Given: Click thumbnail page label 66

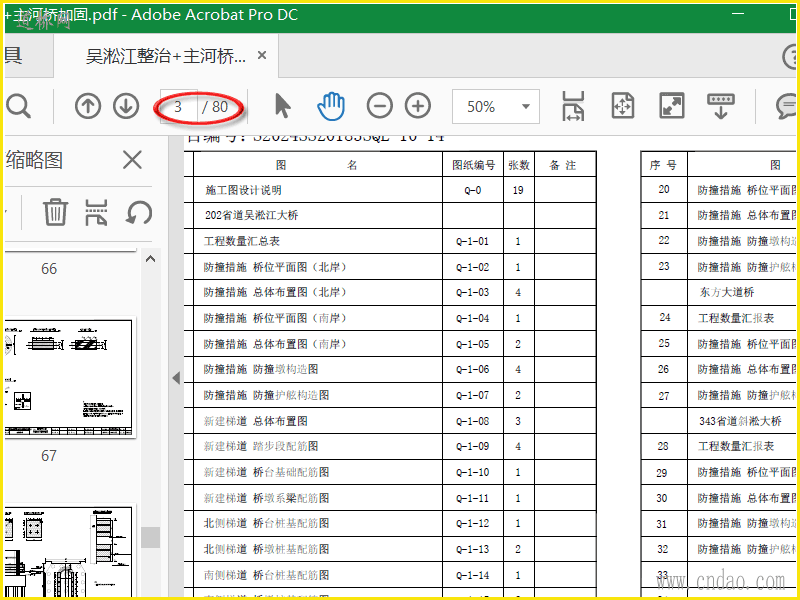Looking at the screenshot, I should 49,269.
